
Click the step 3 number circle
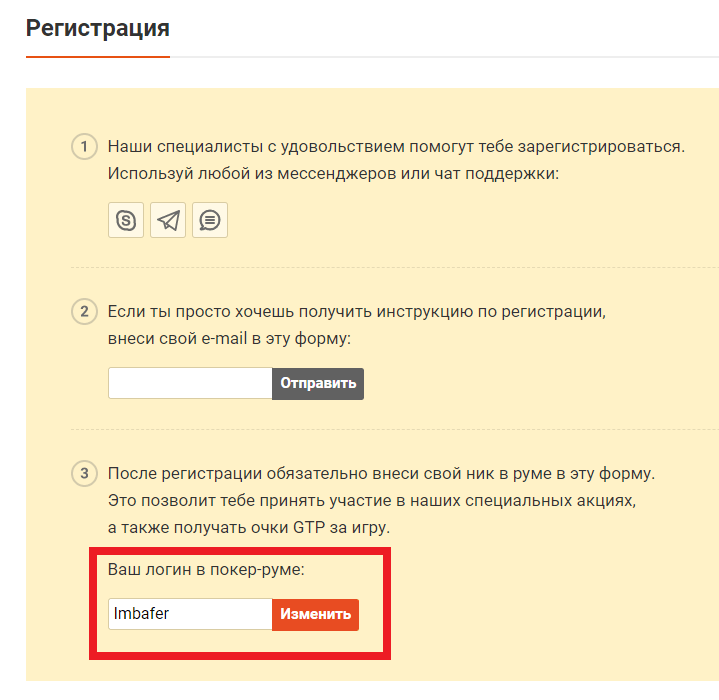pyautogui.click(x=84, y=474)
